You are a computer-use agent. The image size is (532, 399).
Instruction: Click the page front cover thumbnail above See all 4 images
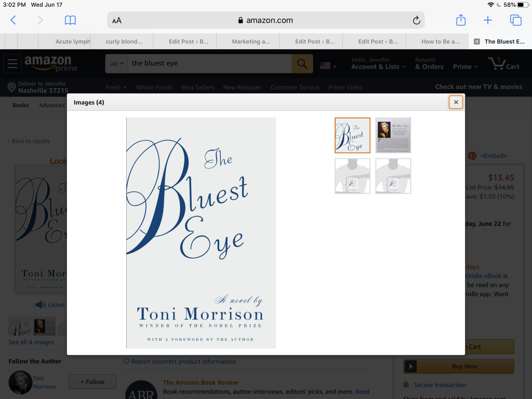(20, 326)
